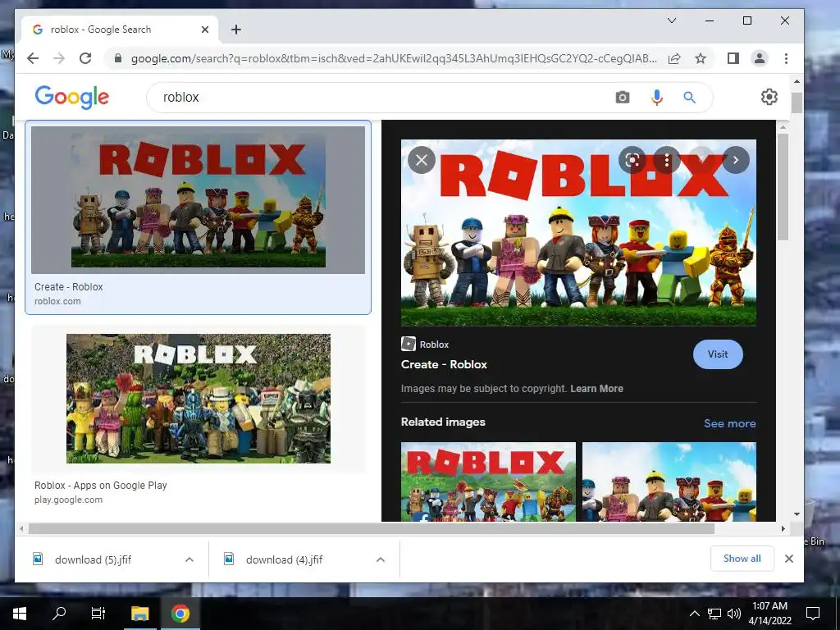Open Windows taskbar search
This screenshot has width=840, height=630.
(x=59, y=614)
